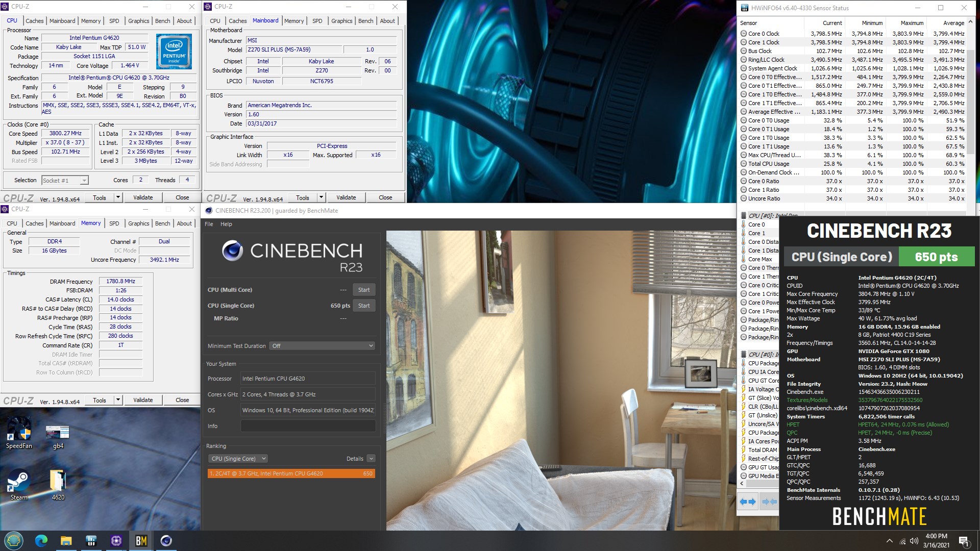
Task: Click HWiNFO faded collapse-columns arrows button
Action: (769, 502)
